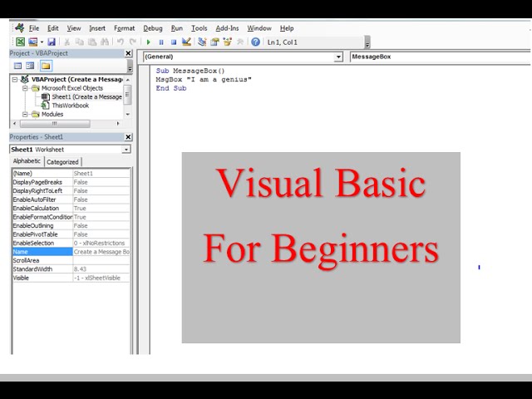Switch to the Alphabetic tab
Screen dimensions: 532x399
pyautogui.click(x=27, y=161)
